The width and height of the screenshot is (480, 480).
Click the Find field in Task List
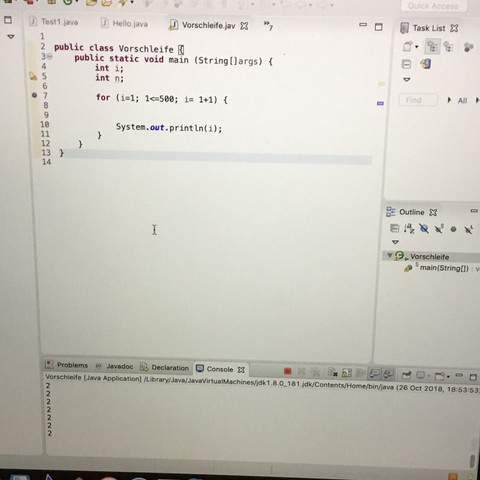pos(418,100)
